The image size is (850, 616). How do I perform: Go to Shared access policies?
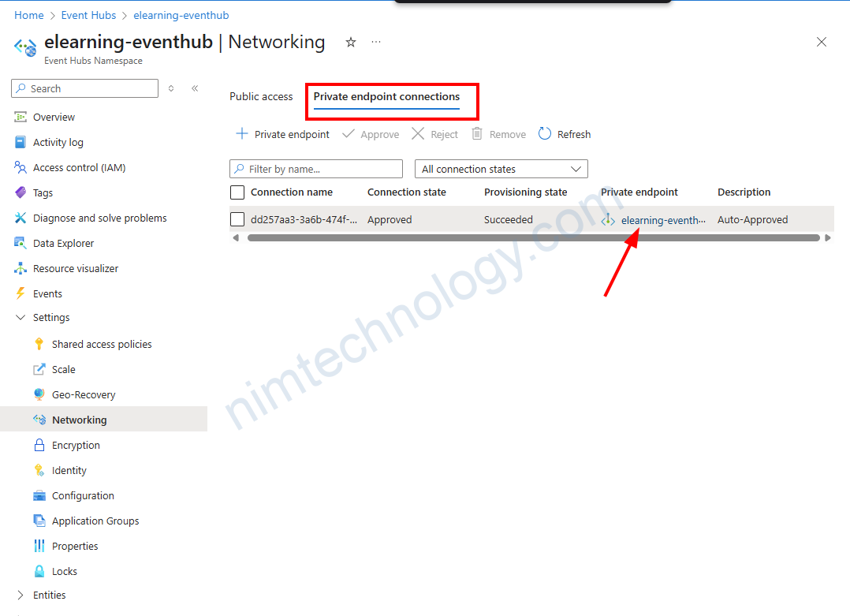tap(102, 344)
